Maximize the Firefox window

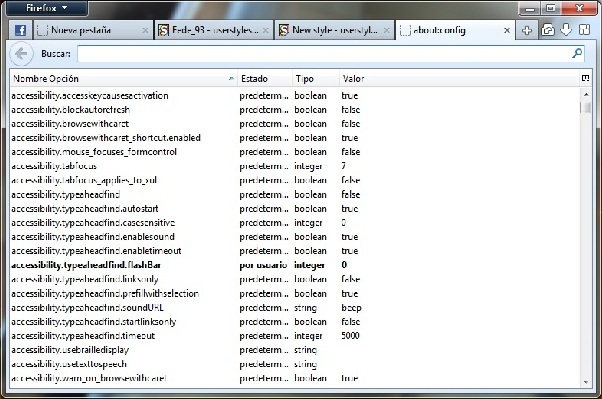point(551,8)
